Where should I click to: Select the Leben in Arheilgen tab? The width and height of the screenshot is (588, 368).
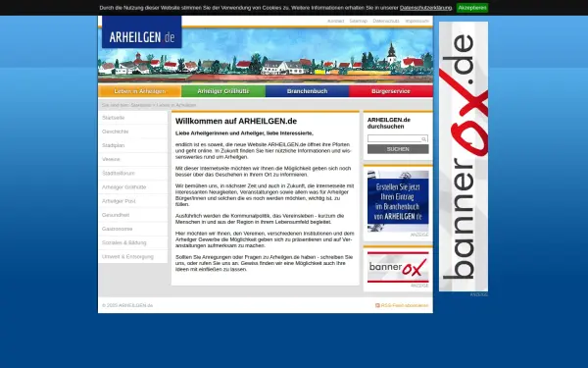click(139, 91)
